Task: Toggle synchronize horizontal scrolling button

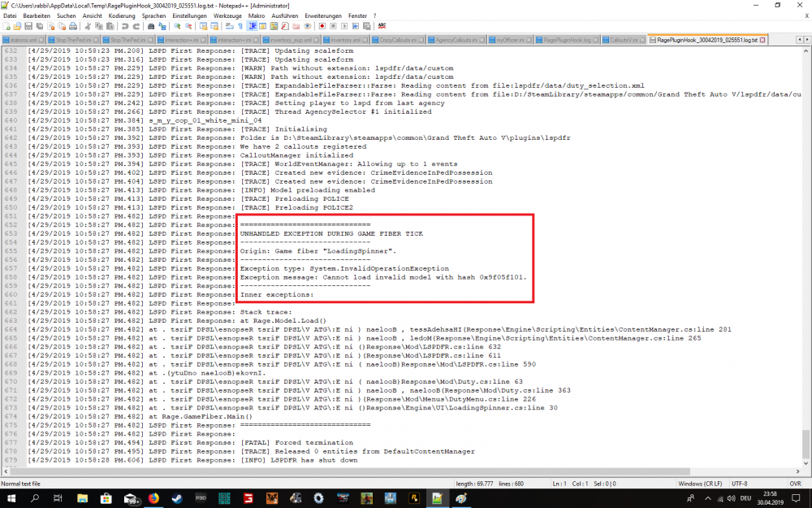Action: click(x=214, y=26)
